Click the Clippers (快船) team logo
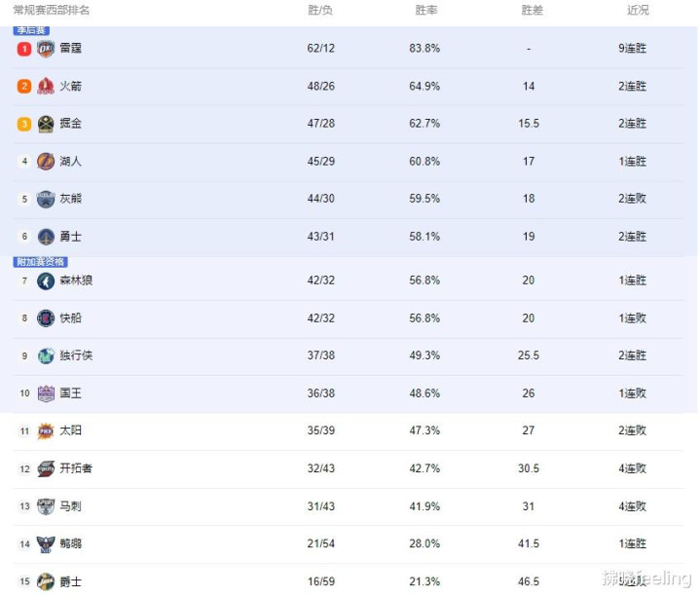The width and height of the screenshot is (700, 597). [x=46, y=318]
